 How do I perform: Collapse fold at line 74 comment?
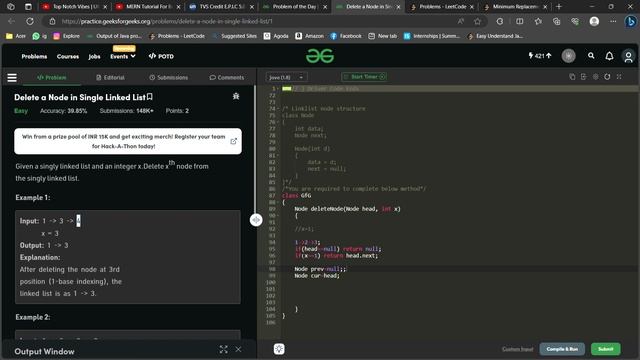click(278, 109)
